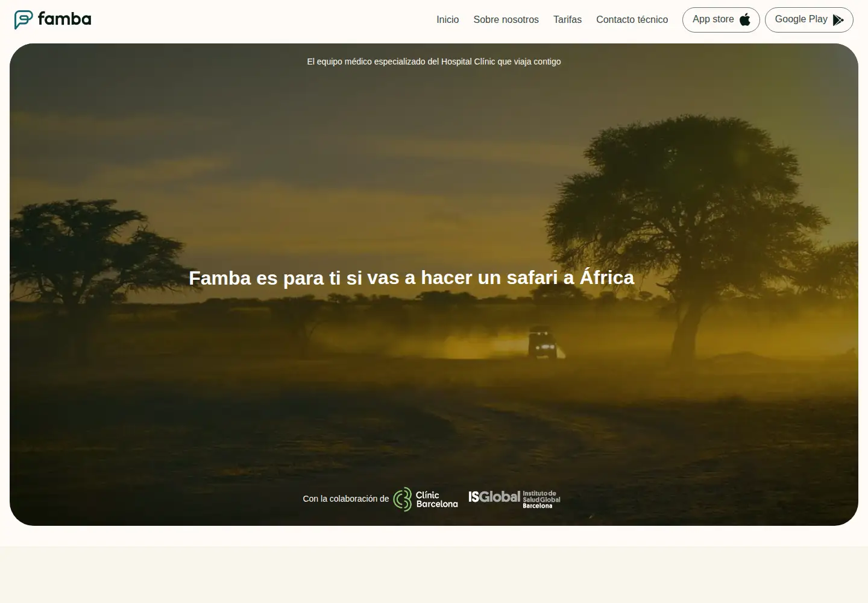Go to the Inicio menu item
This screenshot has width=868, height=603.
448,20
